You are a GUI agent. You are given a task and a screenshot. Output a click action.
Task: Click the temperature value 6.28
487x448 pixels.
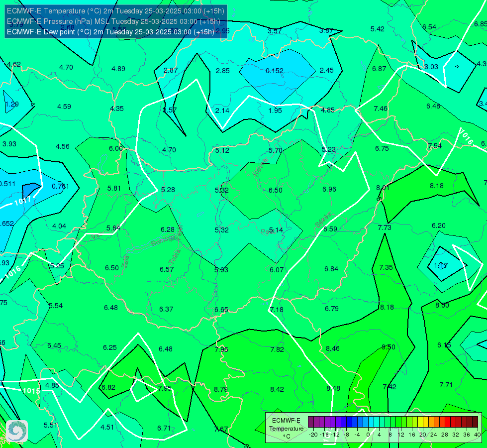[x=168, y=229]
